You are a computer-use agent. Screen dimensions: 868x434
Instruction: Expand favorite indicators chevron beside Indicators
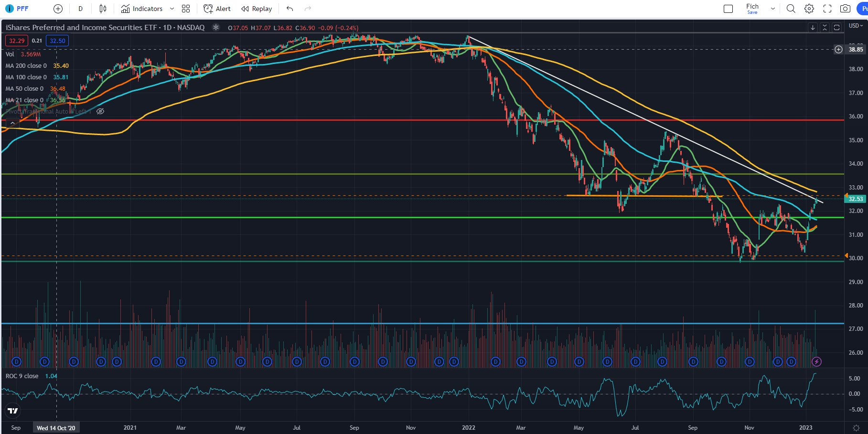(x=172, y=9)
